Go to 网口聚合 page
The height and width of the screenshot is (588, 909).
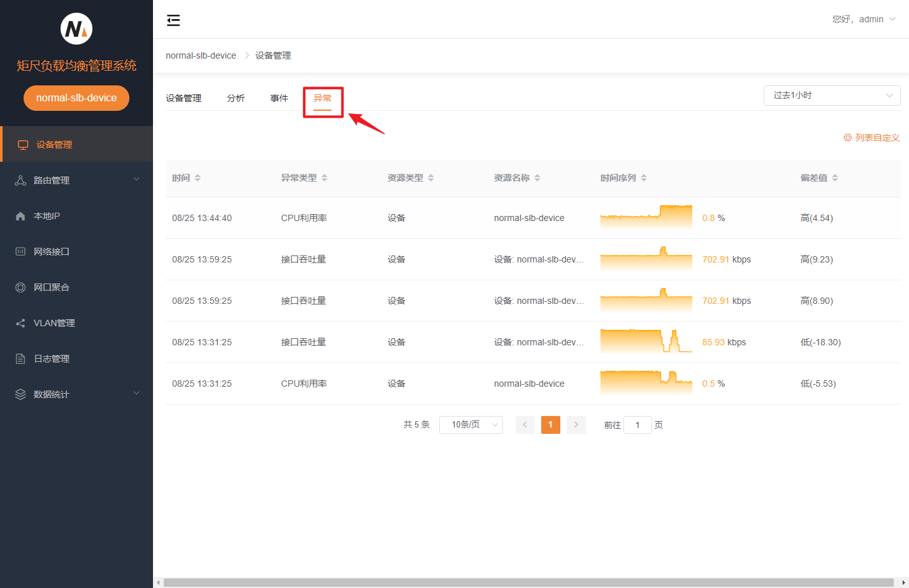coord(51,287)
